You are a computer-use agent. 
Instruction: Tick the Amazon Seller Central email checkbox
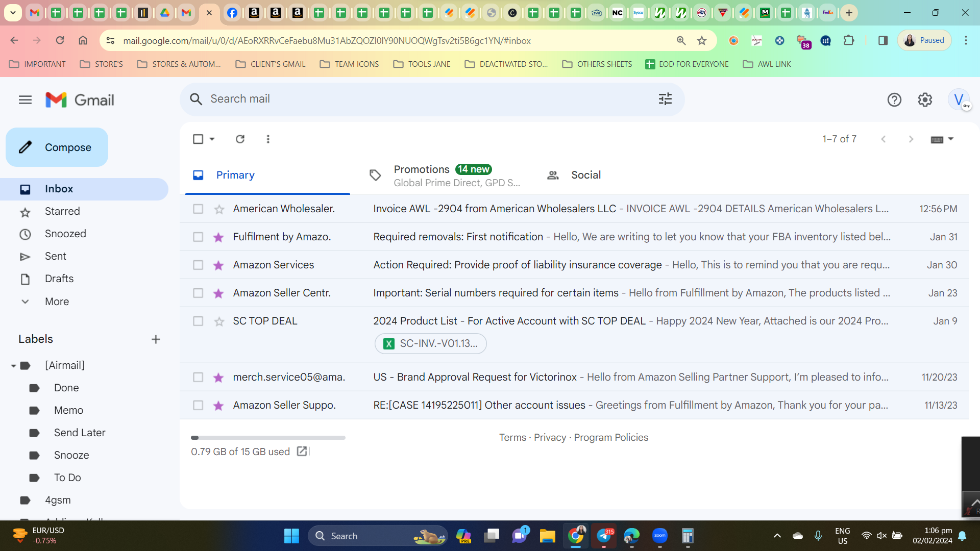(x=198, y=293)
